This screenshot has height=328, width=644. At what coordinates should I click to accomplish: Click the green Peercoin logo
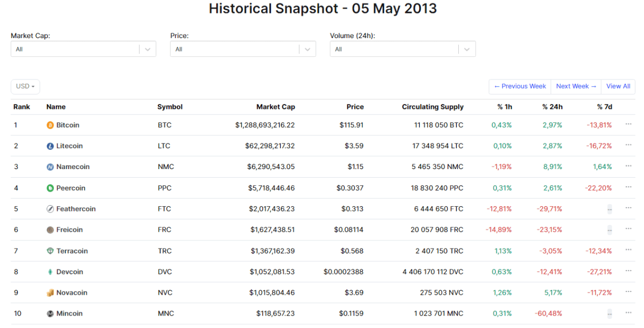(50, 187)
